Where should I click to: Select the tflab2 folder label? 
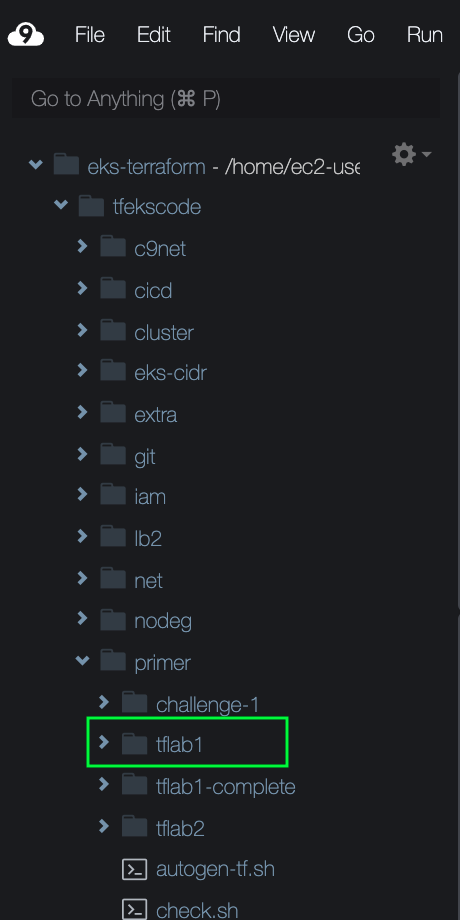pos(180,828)
